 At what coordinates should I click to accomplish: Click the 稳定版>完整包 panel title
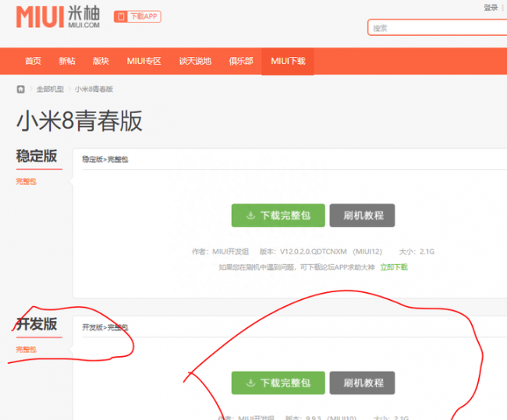coord(105,159)
